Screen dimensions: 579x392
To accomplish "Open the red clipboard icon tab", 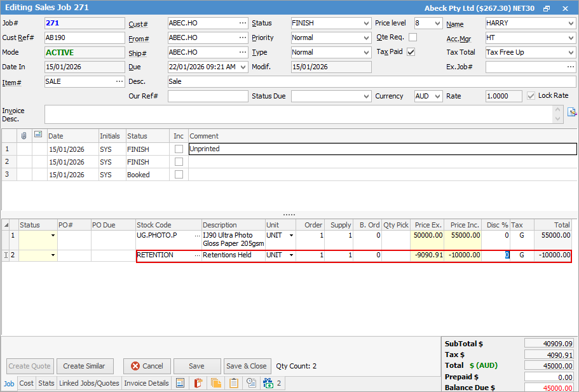I will [198, 383].
